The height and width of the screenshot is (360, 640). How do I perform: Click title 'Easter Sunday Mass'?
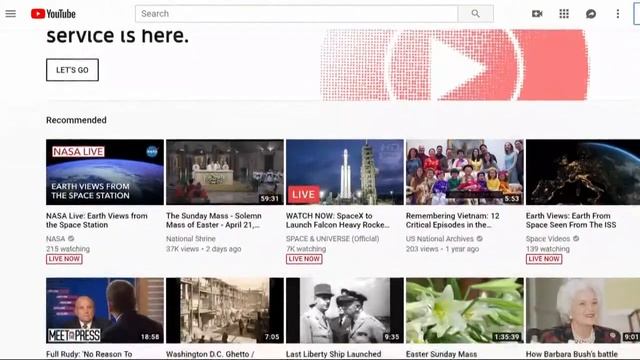pyautogui.click(x=441, y=354)
